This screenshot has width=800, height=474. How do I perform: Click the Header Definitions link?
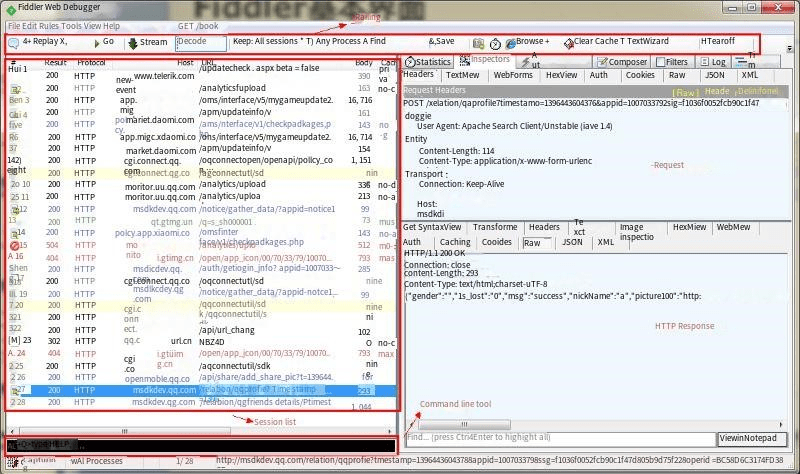pos(741,91)
